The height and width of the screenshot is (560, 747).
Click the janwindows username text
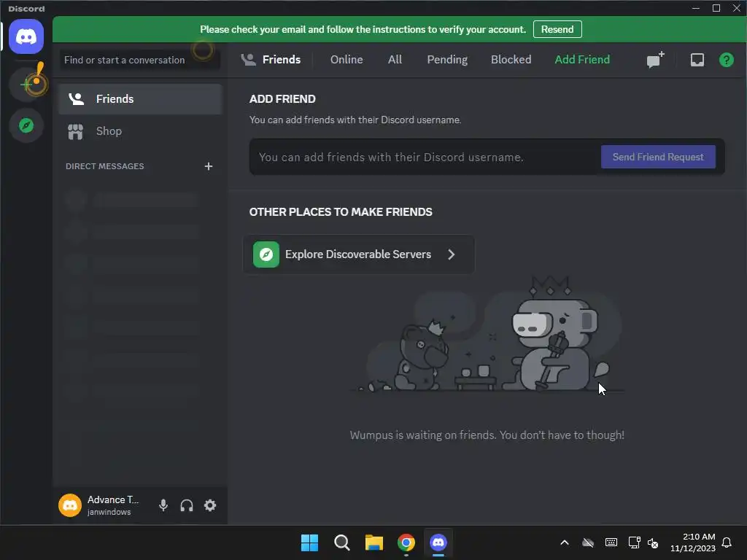109,512
